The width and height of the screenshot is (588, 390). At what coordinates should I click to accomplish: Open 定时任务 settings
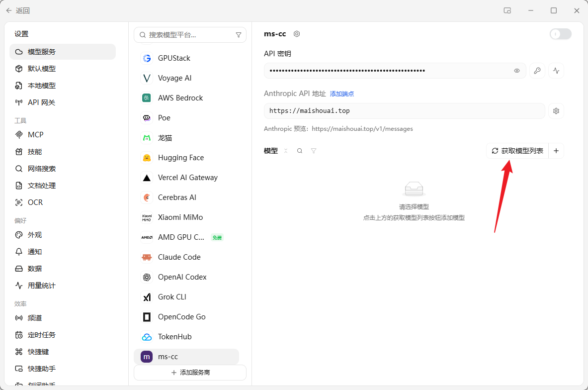pyautogui.click(x=63, y=335)
